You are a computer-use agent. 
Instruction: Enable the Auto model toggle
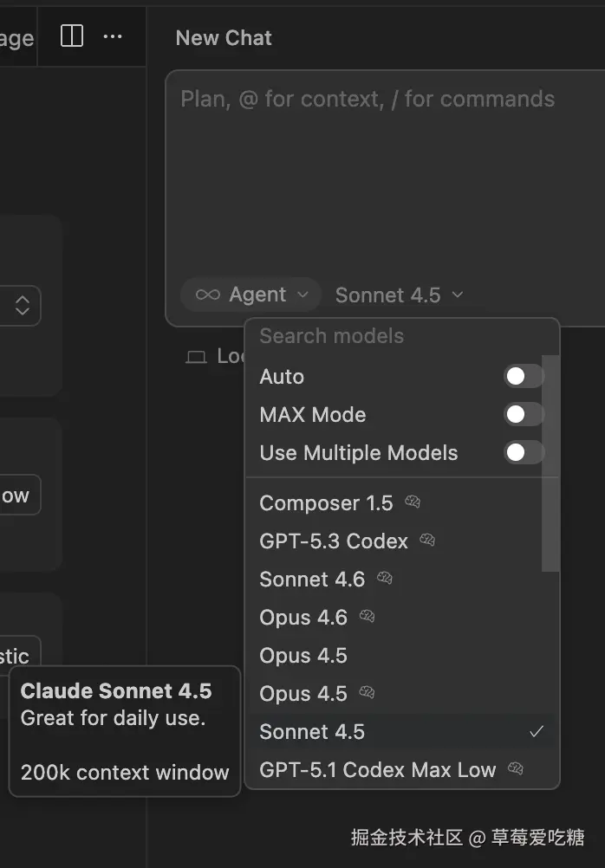pyautogui.click(x=524, y=376)
